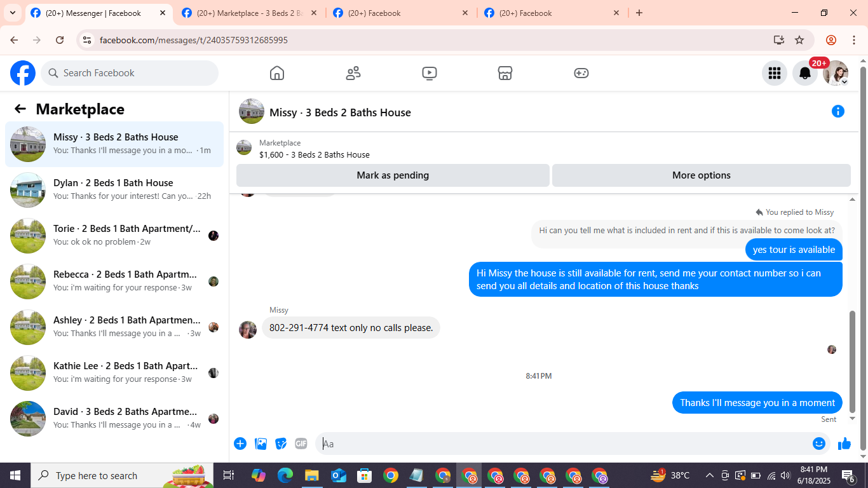Open Torie · 2 Beds 1 Bath Apartment chat
The height and width of the screenshot is (488, 868).
[114, 236]
